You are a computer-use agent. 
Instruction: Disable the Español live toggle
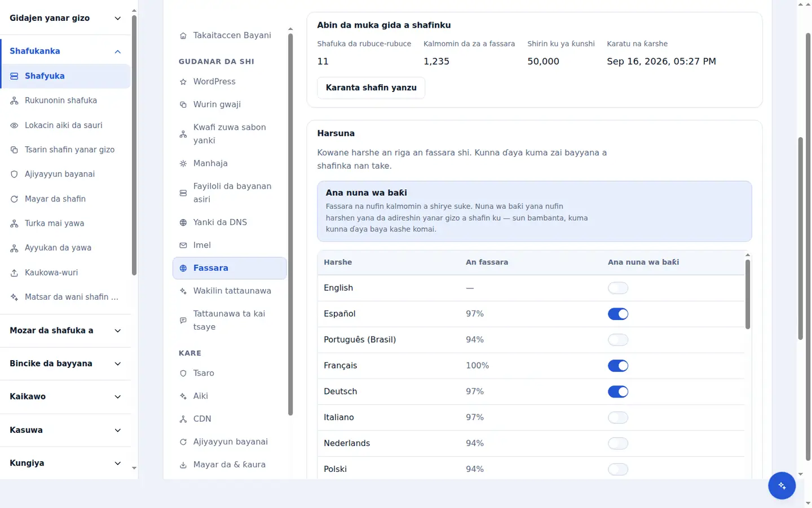tap(618, 314)
